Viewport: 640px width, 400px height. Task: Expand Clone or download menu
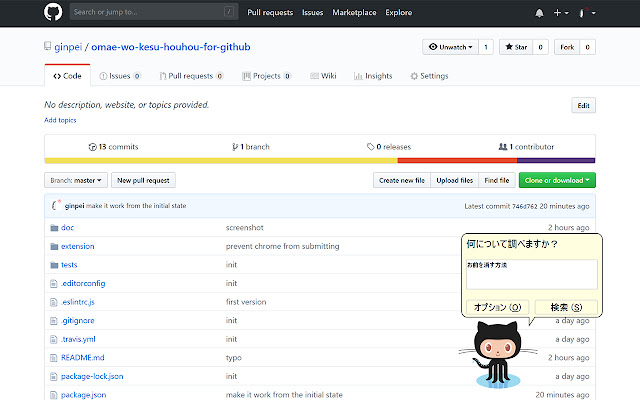556,180
